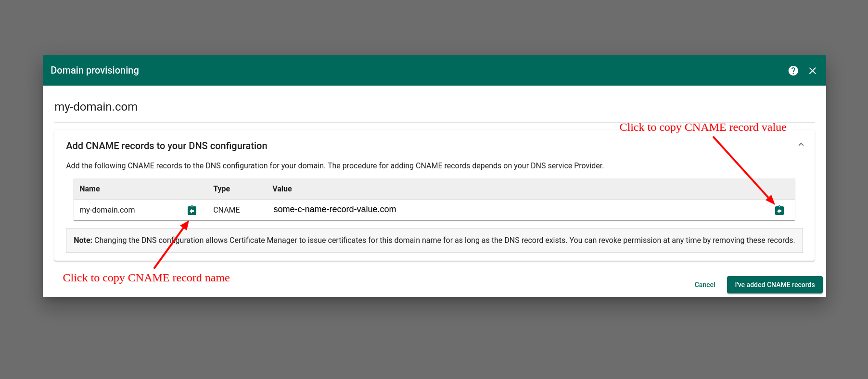The image size is (868, 379).
Task: Click the Domain provisioning title
Action: (x=95, y=70)
